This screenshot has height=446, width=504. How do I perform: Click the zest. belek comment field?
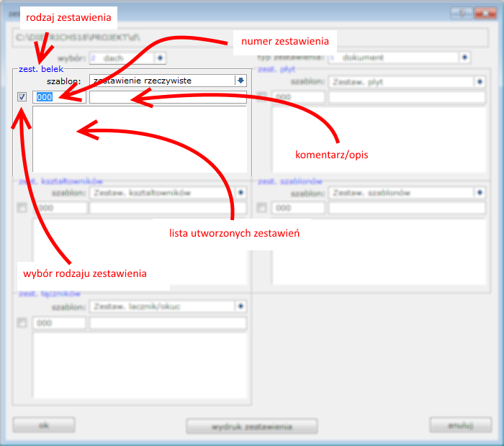coord(168,97)
